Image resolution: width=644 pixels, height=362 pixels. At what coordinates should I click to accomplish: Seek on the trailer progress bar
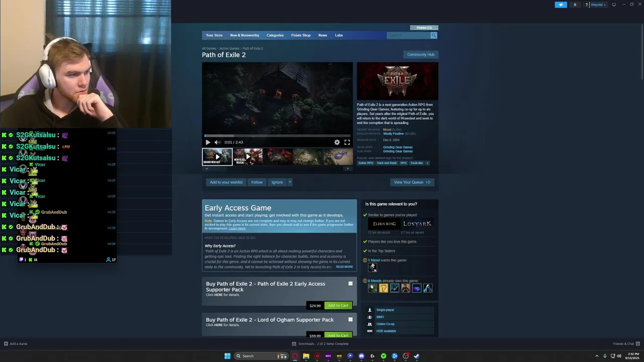click(277, 136)
